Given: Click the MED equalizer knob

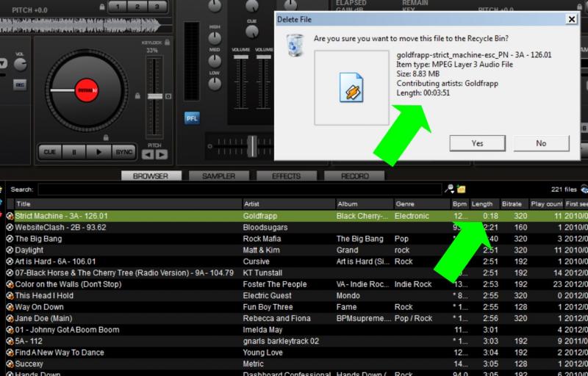Looking at the screenshot, I should 215,61.
